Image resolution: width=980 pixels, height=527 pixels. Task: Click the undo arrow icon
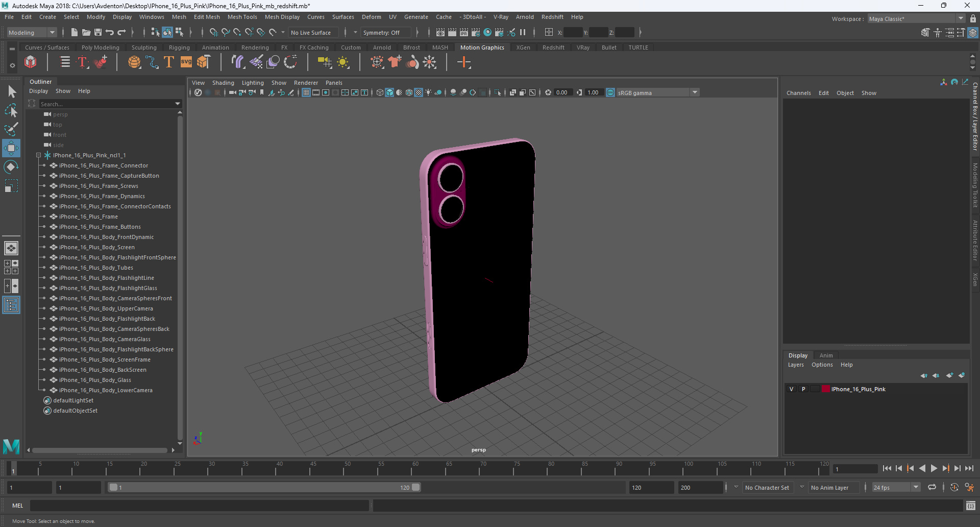click(110, 32)
